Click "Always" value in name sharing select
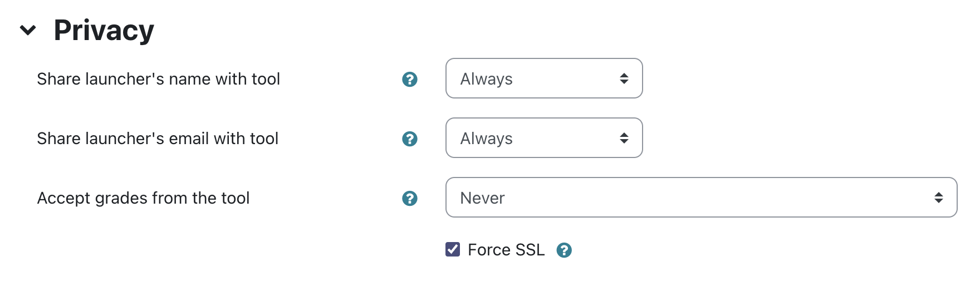The height and width of the screenshot is (286, 980). pyautogui.click(x=486, y=79)
